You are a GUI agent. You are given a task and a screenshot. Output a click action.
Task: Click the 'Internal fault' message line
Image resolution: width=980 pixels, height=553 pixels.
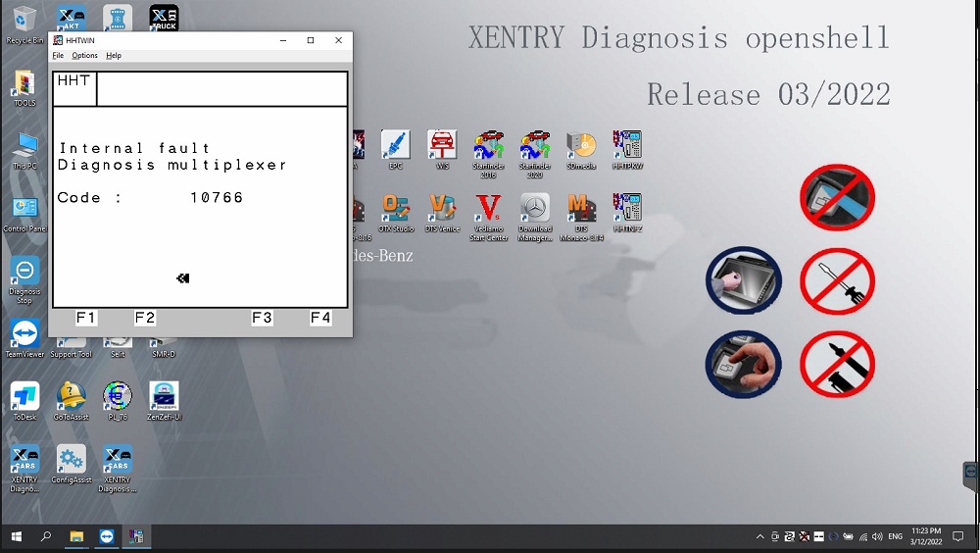tap(134, 148)
